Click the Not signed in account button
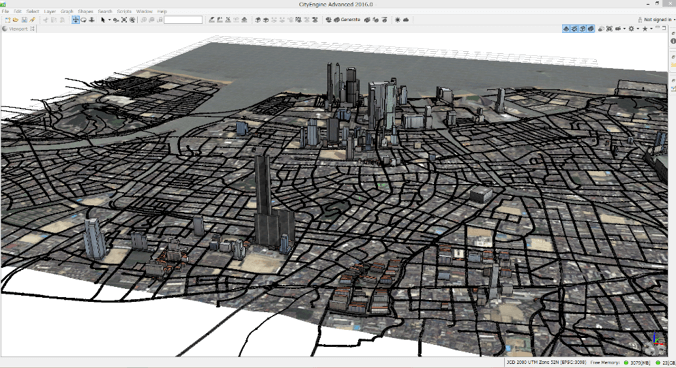Viewport: 676px width, 368px height. (654, 20)
